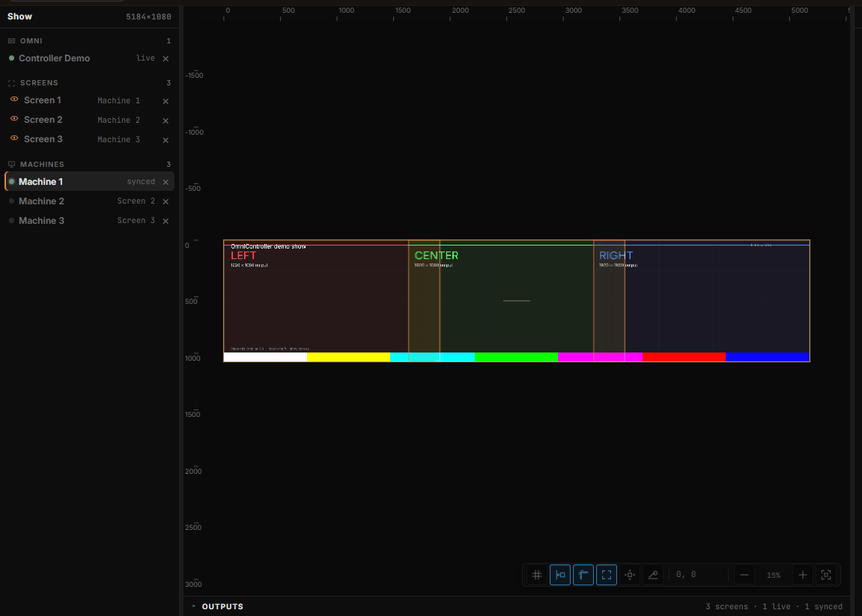Click the fit-to-view icon
This screenshot has height=616, width=862.
click(826, 575)
